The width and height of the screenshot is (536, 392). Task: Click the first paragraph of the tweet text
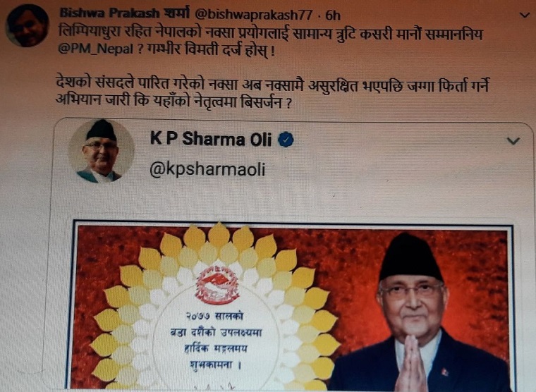coord(270,42)
